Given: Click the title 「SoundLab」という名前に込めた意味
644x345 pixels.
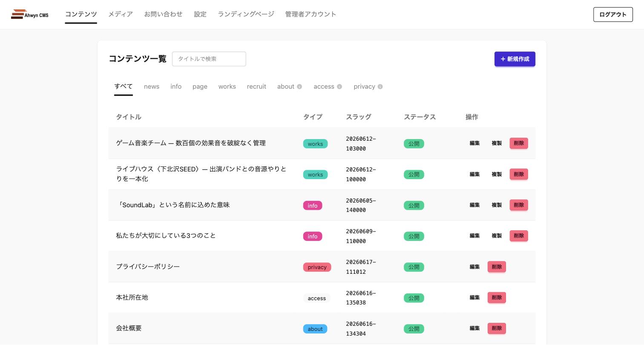Looking at the screenshot, I should [173, 205].
